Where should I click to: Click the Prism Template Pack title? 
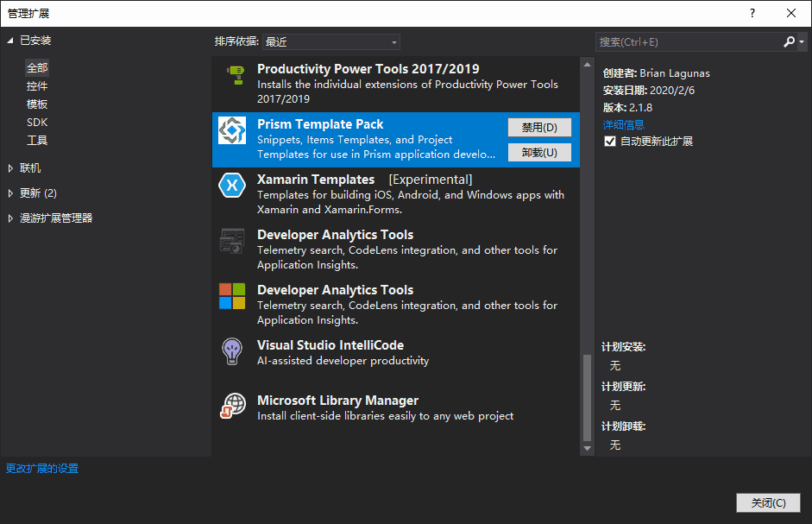(x=320, y=124)
